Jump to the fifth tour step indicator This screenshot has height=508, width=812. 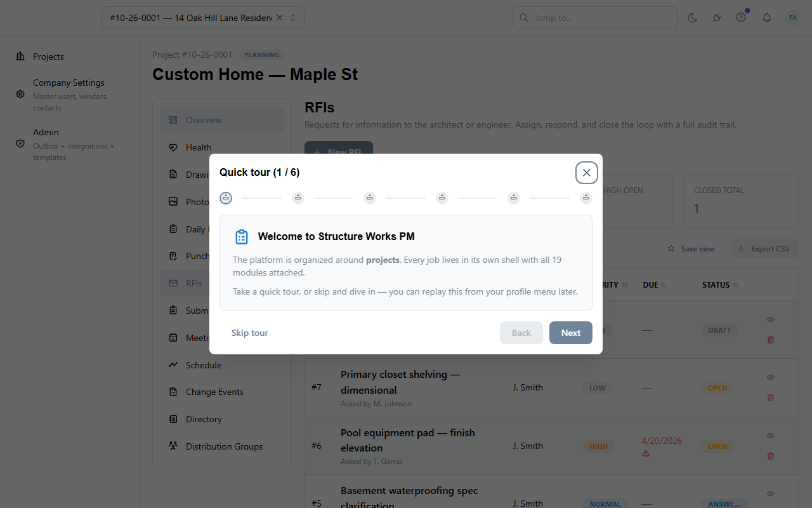pyautogui.click(x=514, y=198)
